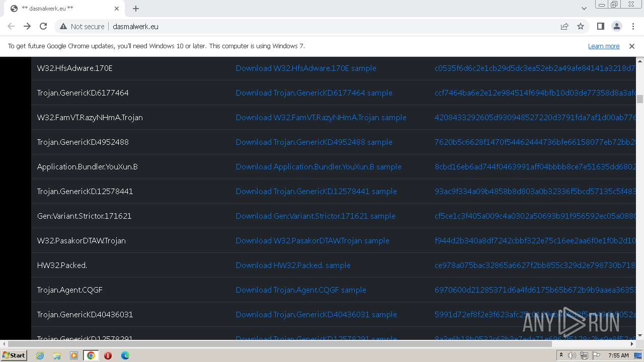Image resolution: width=644 pixels, height=362 pixels.
Task: Open the red Opera icon in taskbar
Action: 108,355
